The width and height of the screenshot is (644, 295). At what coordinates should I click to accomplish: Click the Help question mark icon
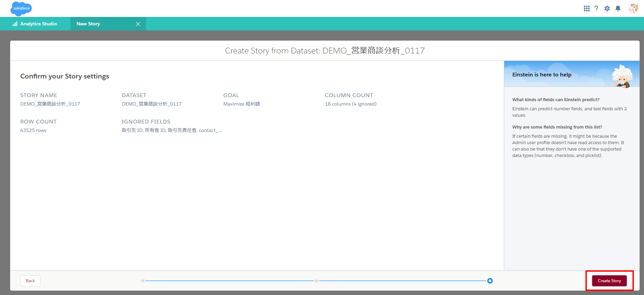[596, 8]
